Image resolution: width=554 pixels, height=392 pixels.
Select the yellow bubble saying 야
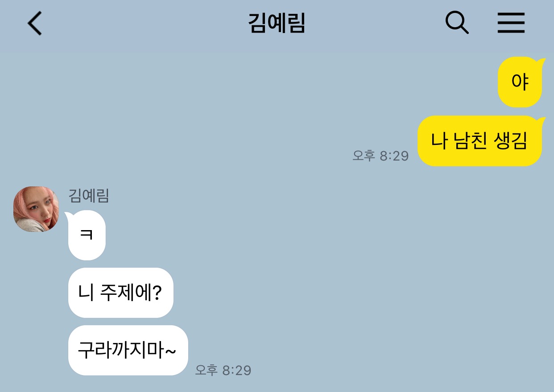(521, 83)
